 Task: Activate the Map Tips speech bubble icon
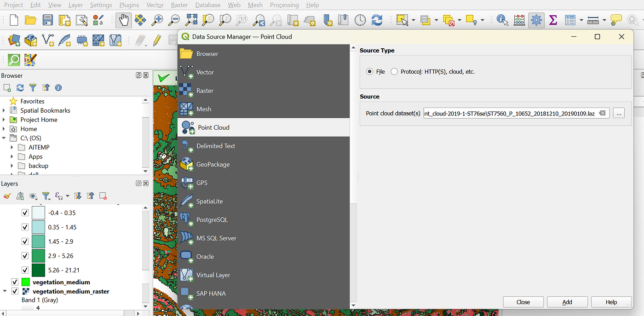click(x=616, y=20)
